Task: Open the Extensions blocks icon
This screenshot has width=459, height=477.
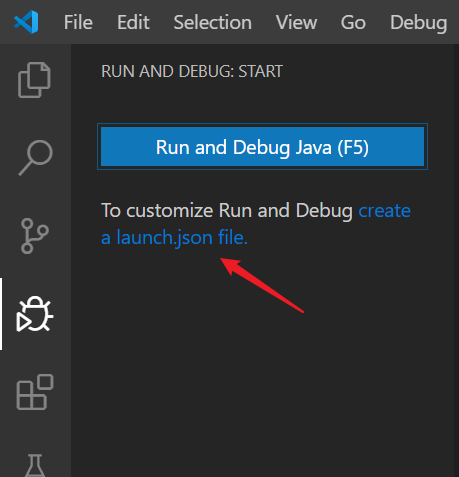Action: point(35,392)
